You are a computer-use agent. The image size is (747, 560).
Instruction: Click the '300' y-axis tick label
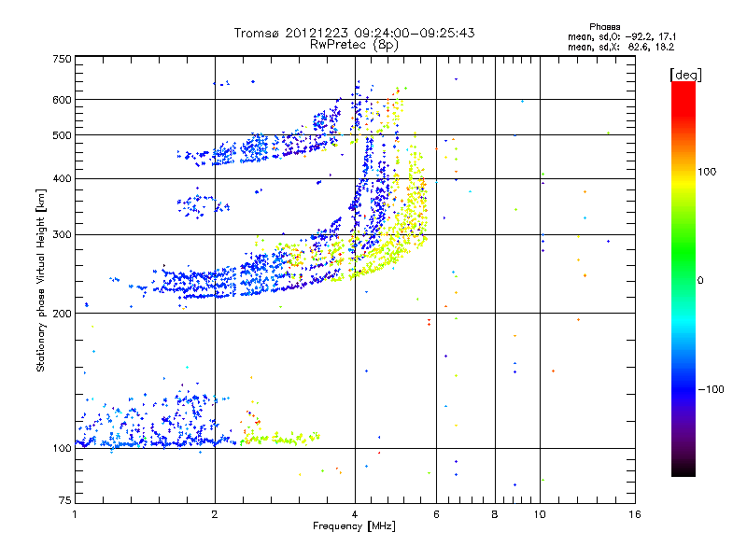62,235
